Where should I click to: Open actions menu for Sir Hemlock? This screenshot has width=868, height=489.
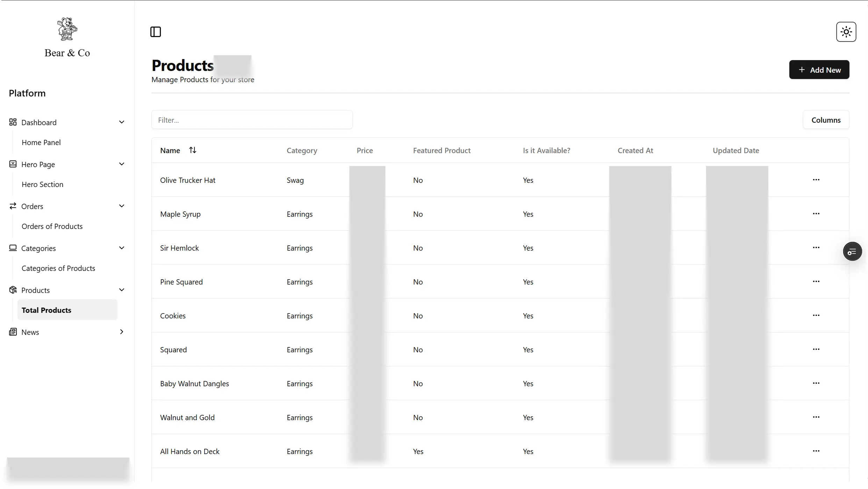[816, 247]
